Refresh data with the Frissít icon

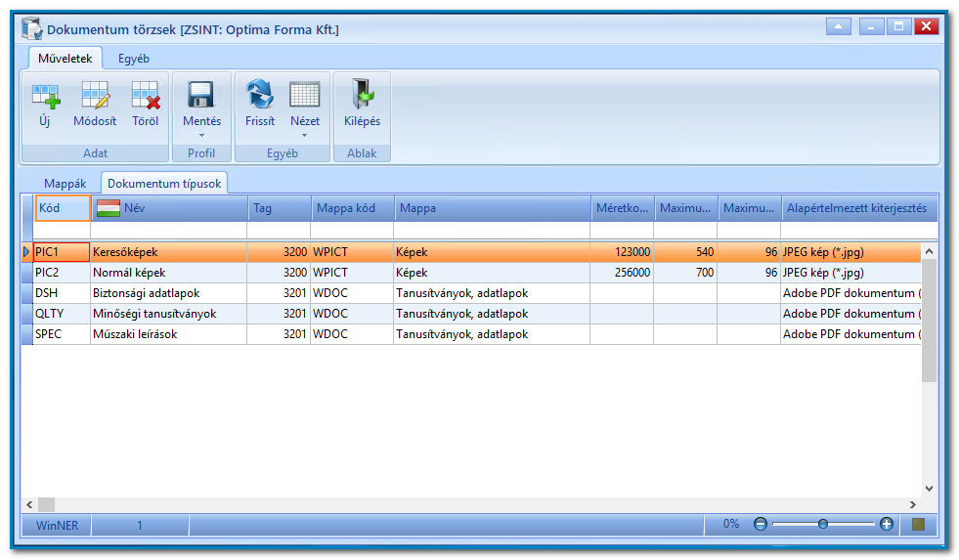click(x=260, y=95)
